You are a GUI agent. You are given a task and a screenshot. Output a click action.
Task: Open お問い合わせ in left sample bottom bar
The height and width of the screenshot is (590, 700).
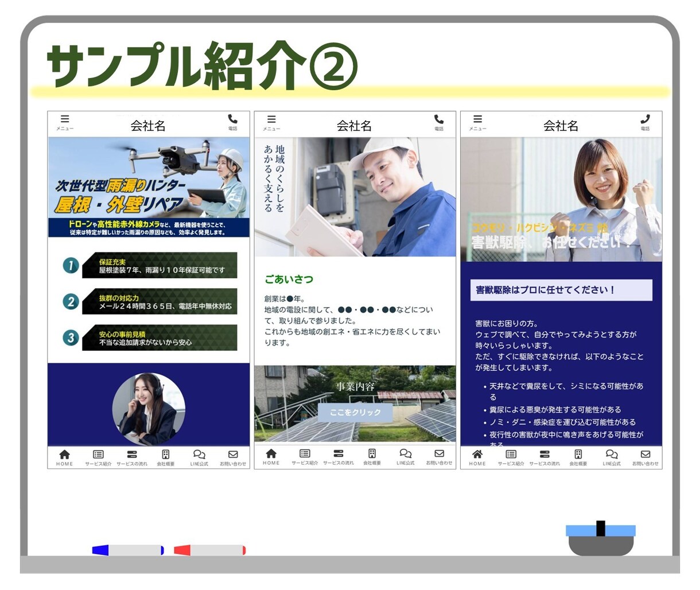pyautogui.click(x=233, y=457)
